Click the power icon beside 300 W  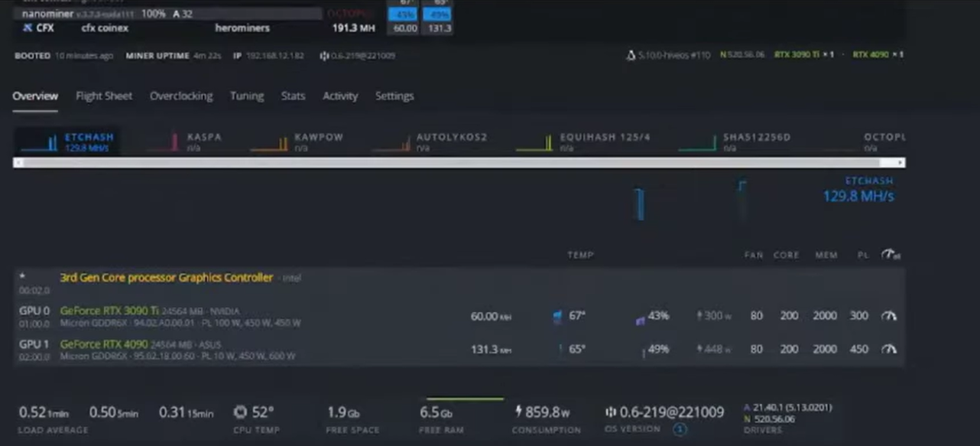(x=700, y=314)
